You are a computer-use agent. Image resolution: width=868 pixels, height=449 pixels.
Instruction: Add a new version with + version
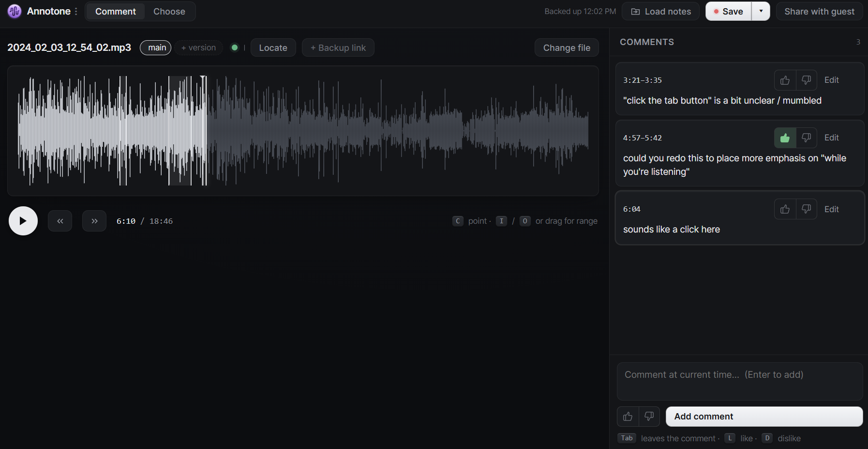[x=198, y=47]
